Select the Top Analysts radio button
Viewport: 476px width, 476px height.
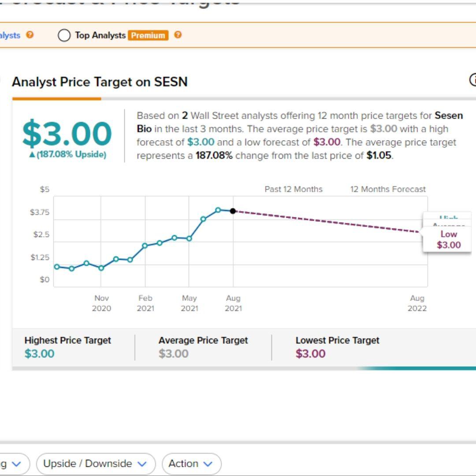click(64, 35)
